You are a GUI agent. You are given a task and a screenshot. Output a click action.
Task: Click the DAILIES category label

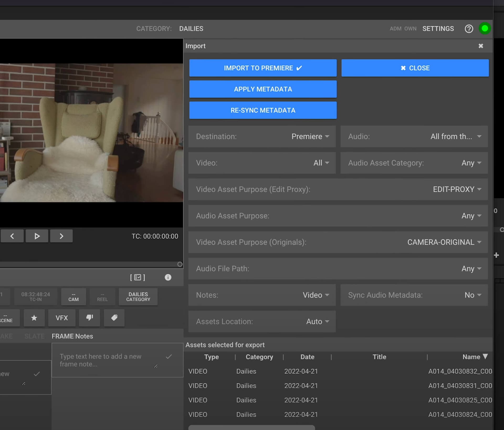tap(191, 29)
